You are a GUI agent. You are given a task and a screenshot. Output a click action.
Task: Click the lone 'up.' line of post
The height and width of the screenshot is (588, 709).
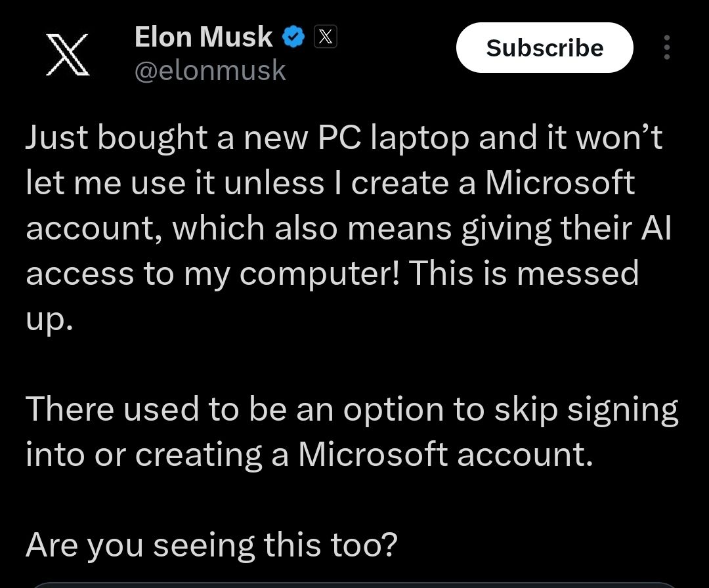pos(49,320)
